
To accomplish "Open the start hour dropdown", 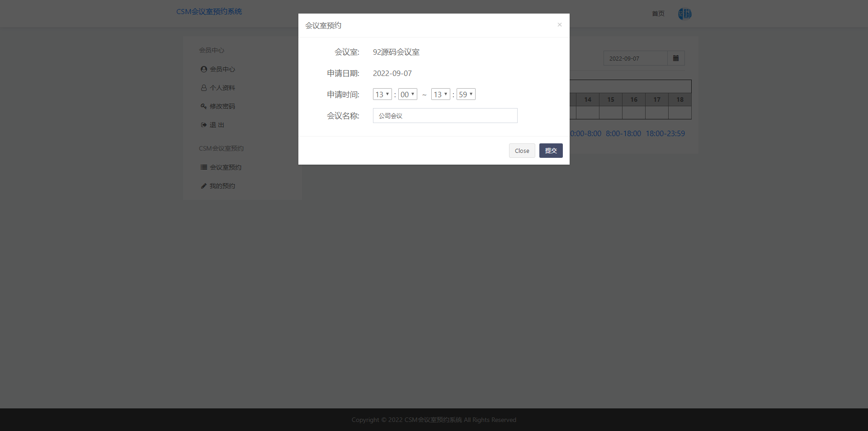I will (382, 95).
